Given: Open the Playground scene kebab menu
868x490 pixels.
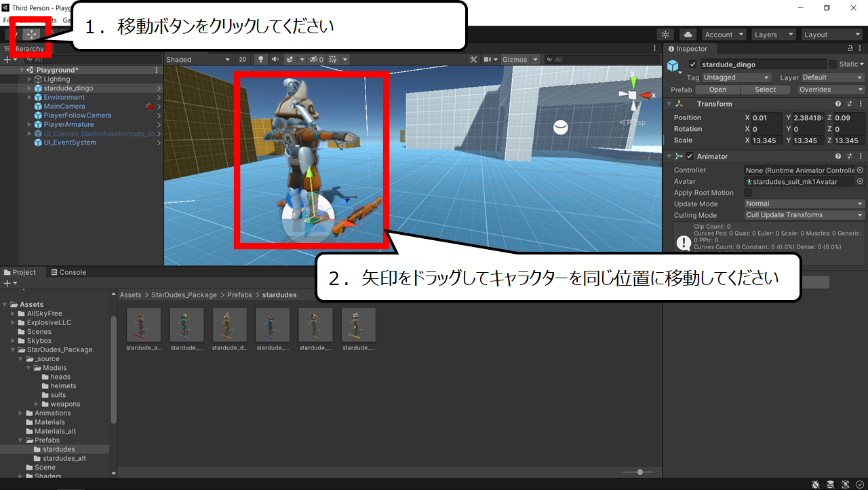Looking at the screenshot, I should pyautogui.click(x=157, y=70).
